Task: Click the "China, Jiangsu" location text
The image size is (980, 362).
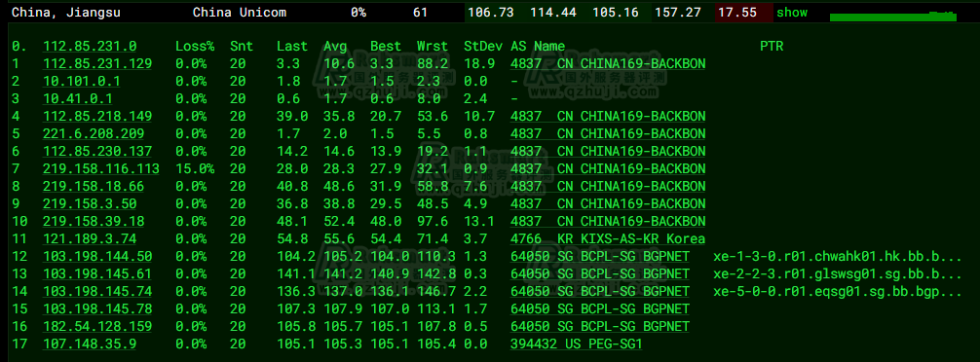Action: (66, 13)
